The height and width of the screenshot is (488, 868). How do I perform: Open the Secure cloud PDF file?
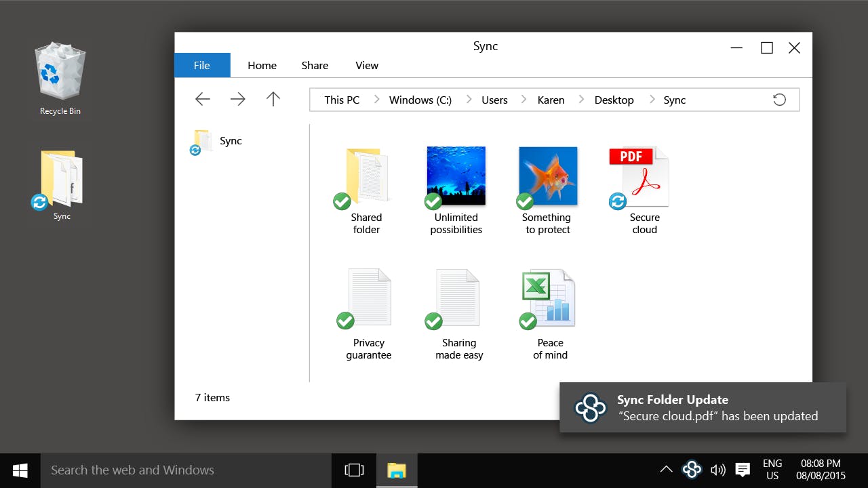point(639,178)
